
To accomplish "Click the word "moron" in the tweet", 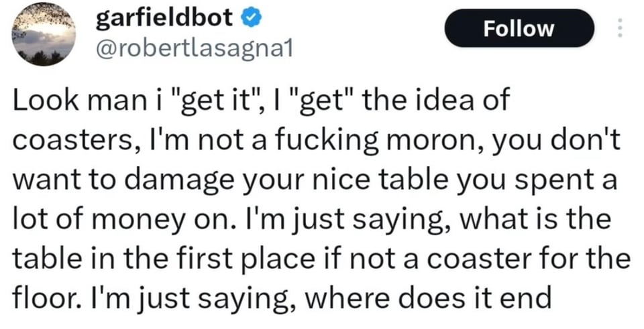I will pos(417,141).
